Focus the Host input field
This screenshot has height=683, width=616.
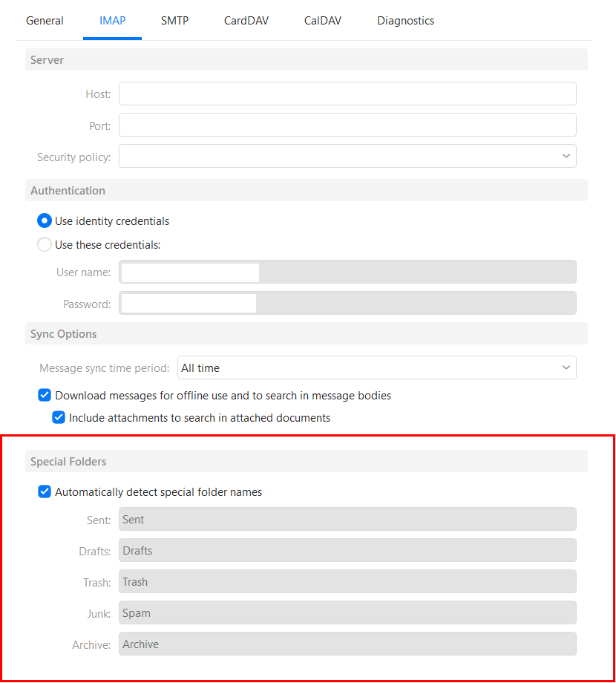coord(347,94)
